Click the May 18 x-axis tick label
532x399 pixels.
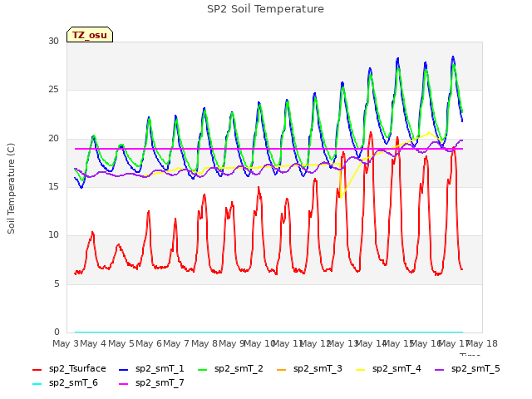click(481, 343)
